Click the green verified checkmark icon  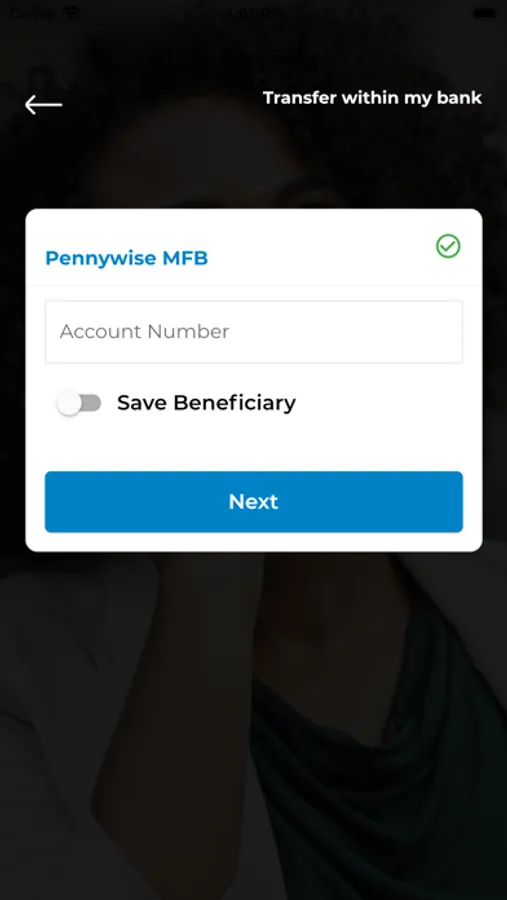click(448, 246)
